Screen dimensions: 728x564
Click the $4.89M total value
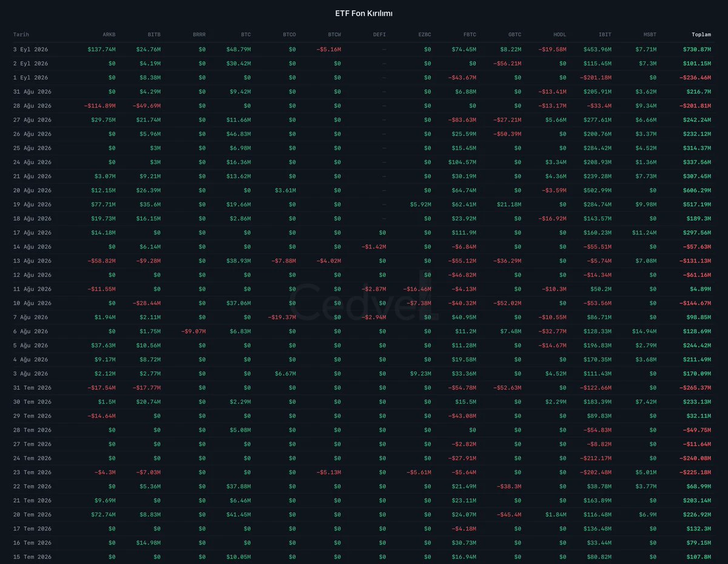click(700, 289)
